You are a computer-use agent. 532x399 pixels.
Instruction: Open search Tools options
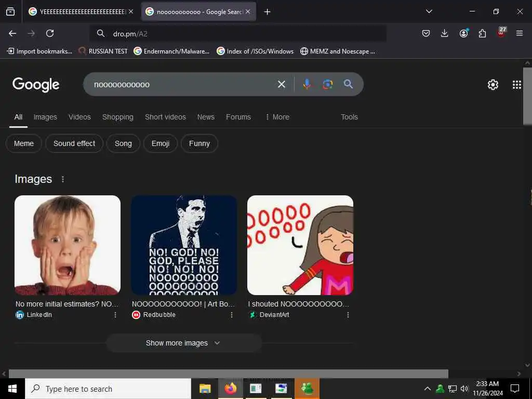coord(349,117)
